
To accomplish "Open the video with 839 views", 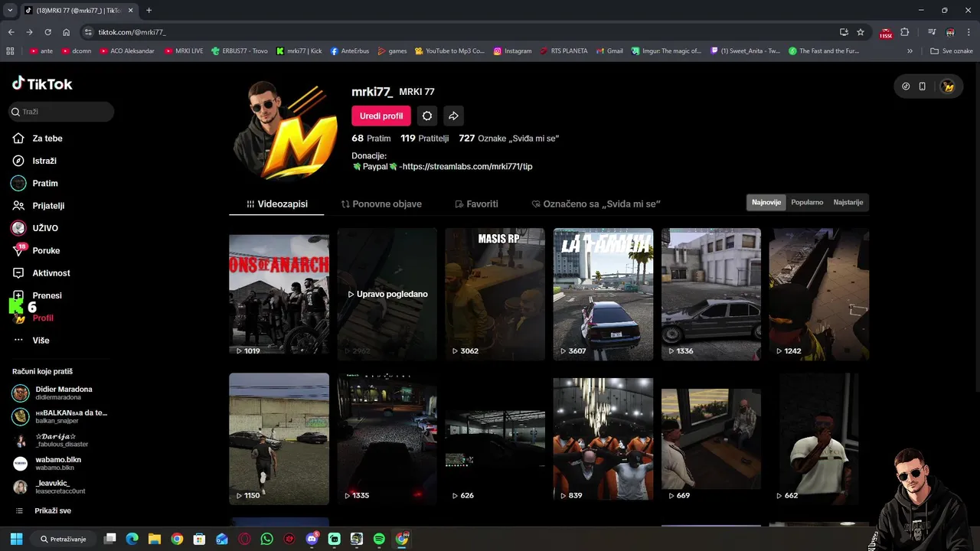I will 603,439.
